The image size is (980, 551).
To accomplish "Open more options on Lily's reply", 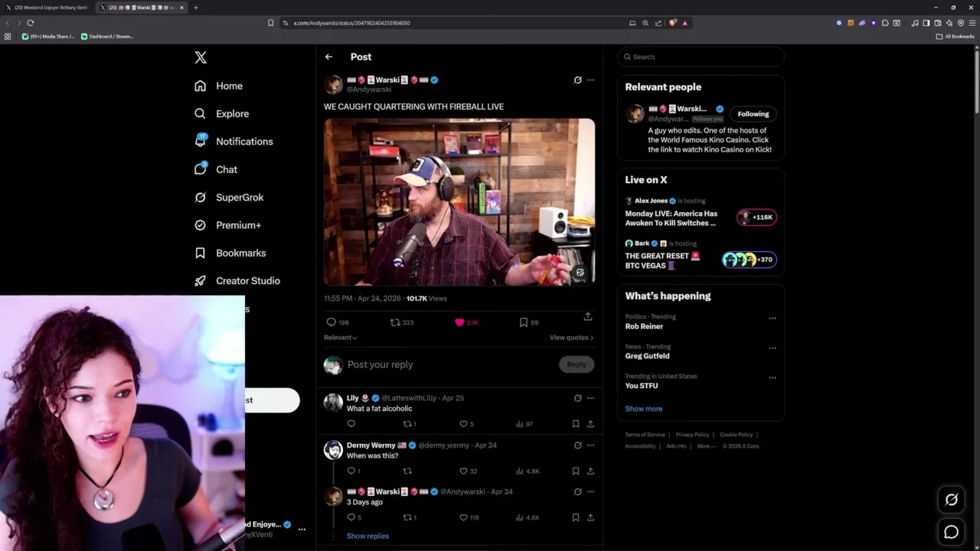I will coord(590,398).
